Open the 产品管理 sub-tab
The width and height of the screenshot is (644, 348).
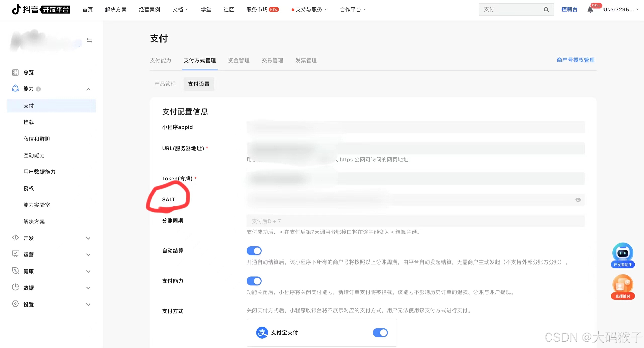[x=165, y=84]
